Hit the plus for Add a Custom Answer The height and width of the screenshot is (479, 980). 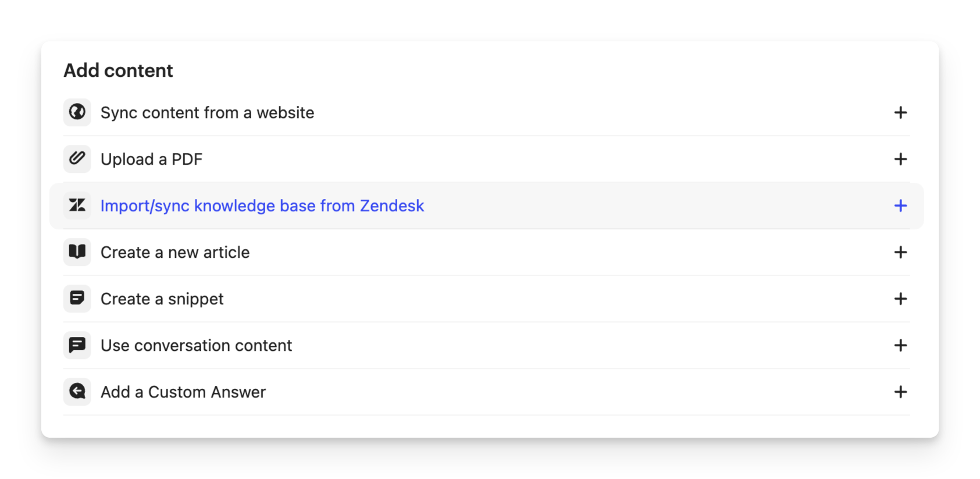900,392
